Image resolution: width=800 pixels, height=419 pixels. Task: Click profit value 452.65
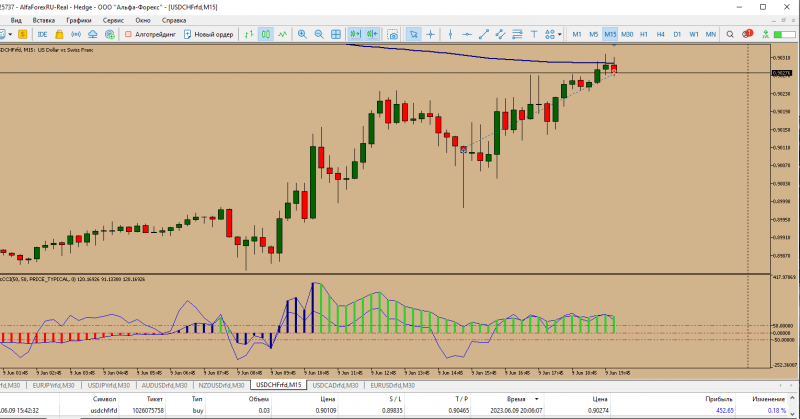(724, 410)
